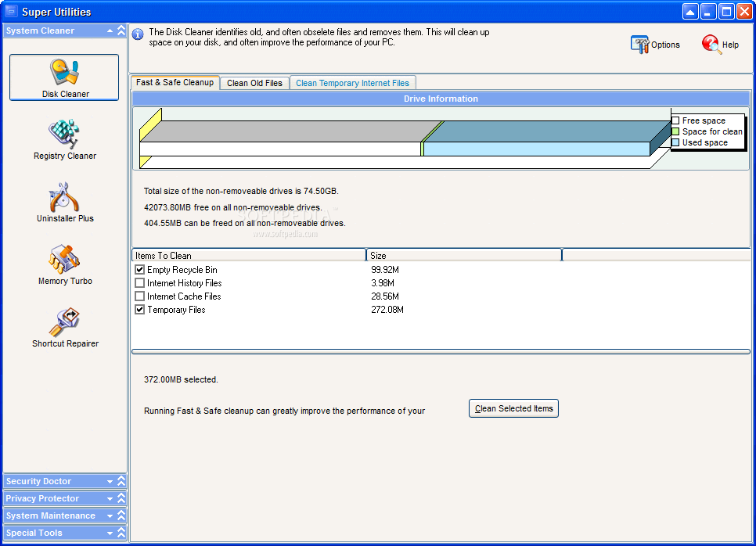
Task: Select 28.56M size value
Action: (x=385, y=296)
